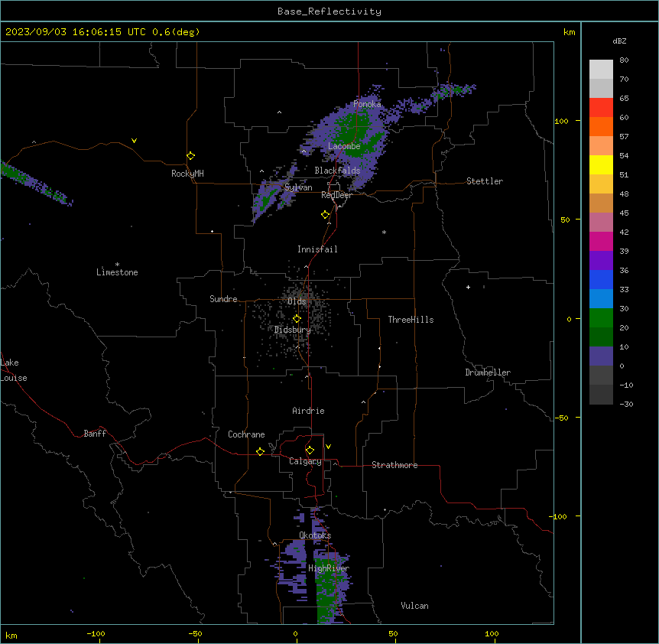Click the 100 tick on the right axis
The image size is (659, 644).
click(x=561, y=121)
